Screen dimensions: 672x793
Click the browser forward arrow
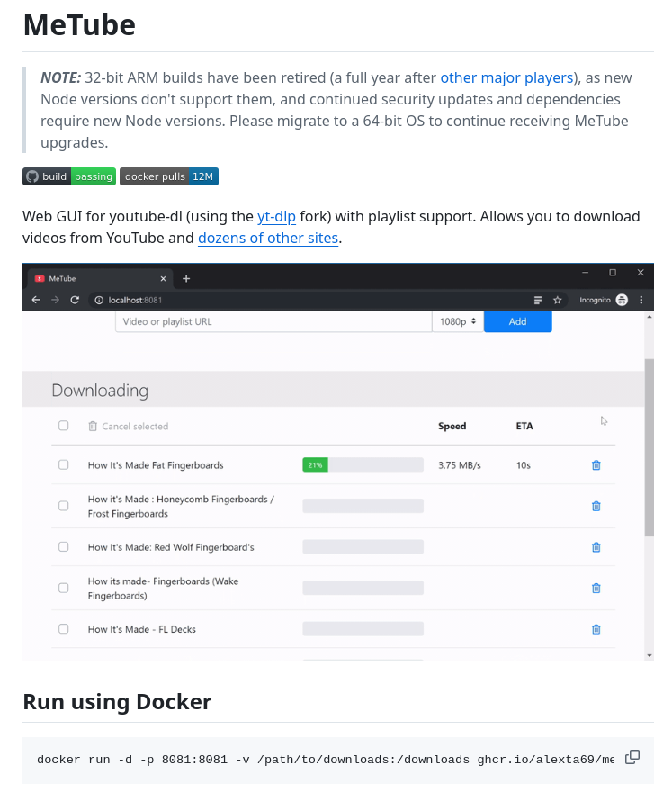point(55,300)
